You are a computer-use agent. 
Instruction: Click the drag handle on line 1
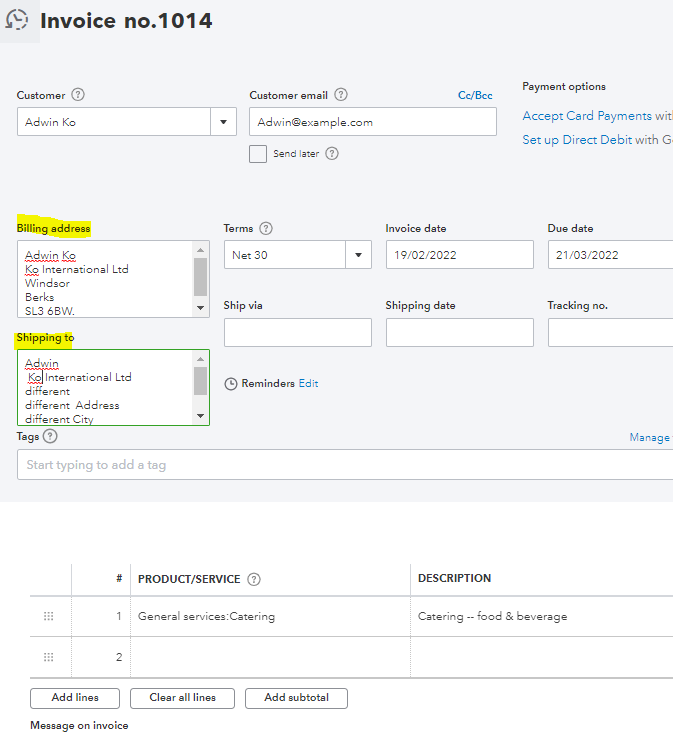tap(49, 617)
